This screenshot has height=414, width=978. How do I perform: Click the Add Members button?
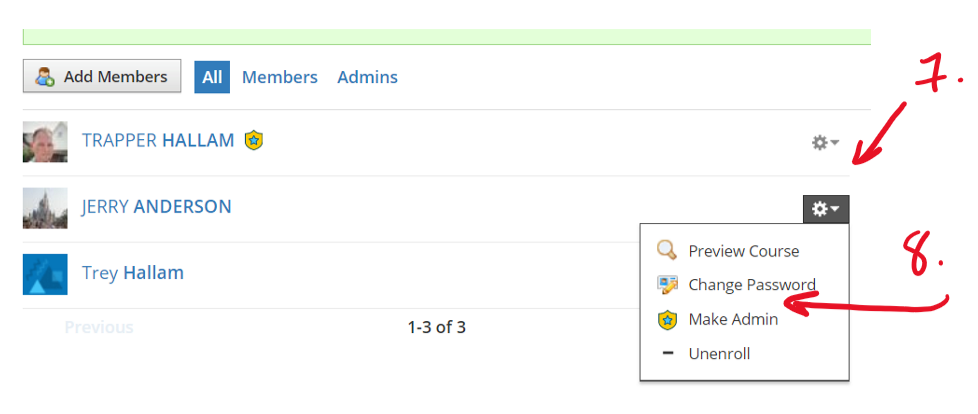point(102,77)
